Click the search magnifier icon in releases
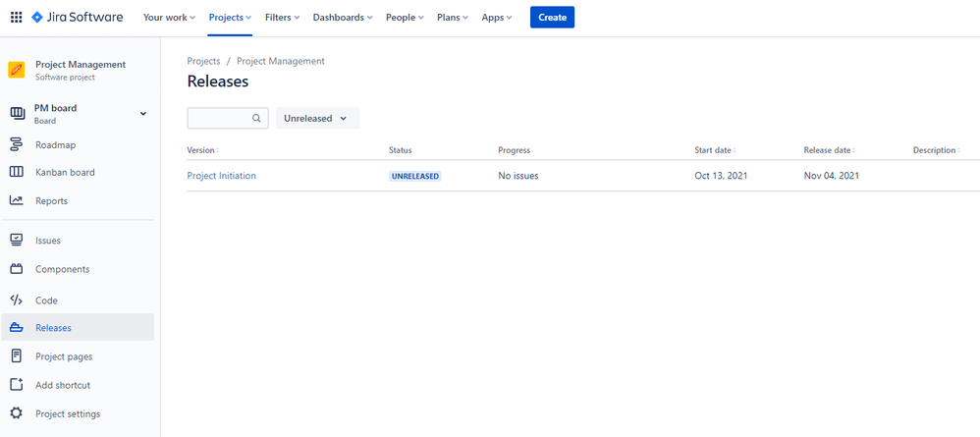 tap(256, 118)
